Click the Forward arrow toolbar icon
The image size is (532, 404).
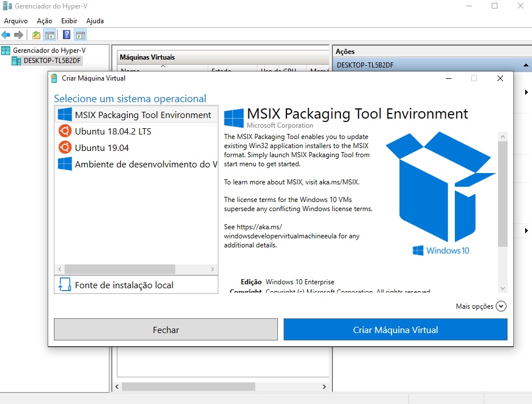pos(19,35)
